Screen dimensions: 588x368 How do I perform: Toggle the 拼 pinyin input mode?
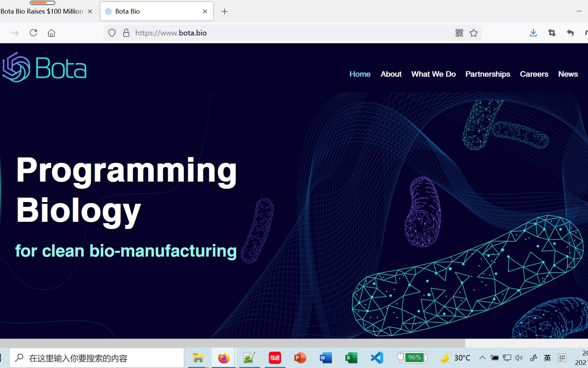pos(562,358)
